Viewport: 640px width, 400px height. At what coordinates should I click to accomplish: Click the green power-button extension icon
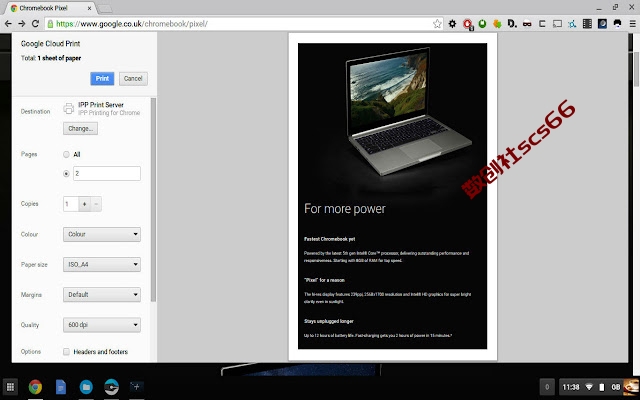point(482,24)
